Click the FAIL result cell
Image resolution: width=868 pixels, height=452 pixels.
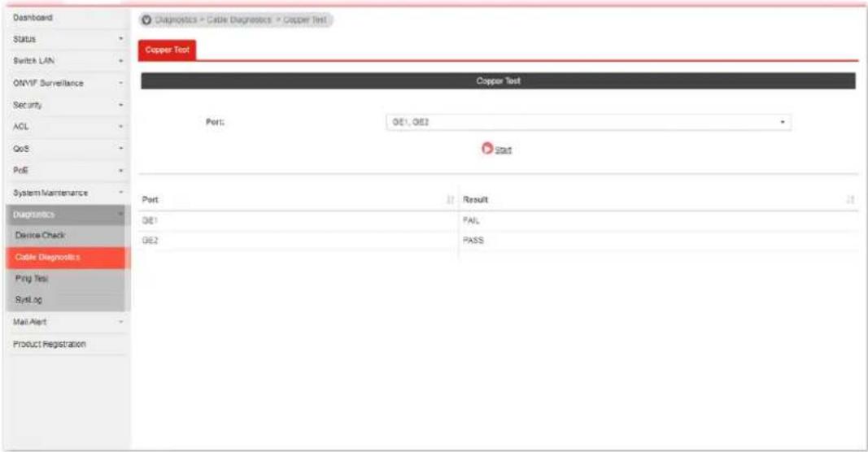[x=659, y=221]
